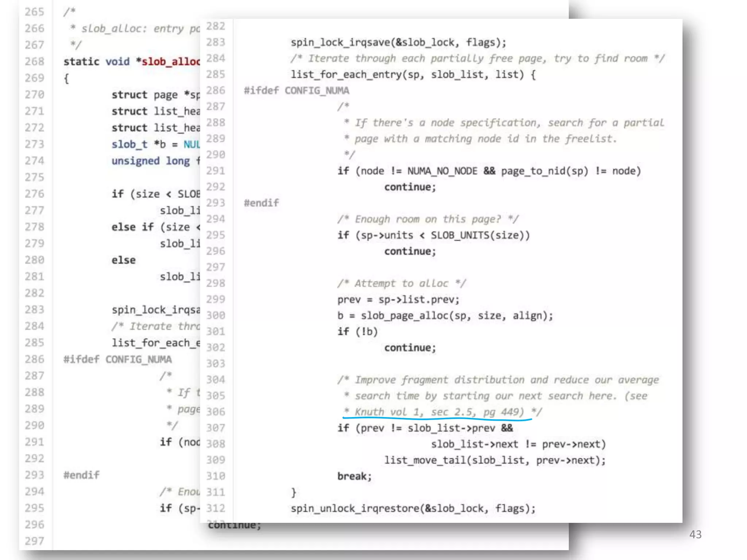Click slide page number 43
The width and height of the screenshot is (747, 560).
695,534
